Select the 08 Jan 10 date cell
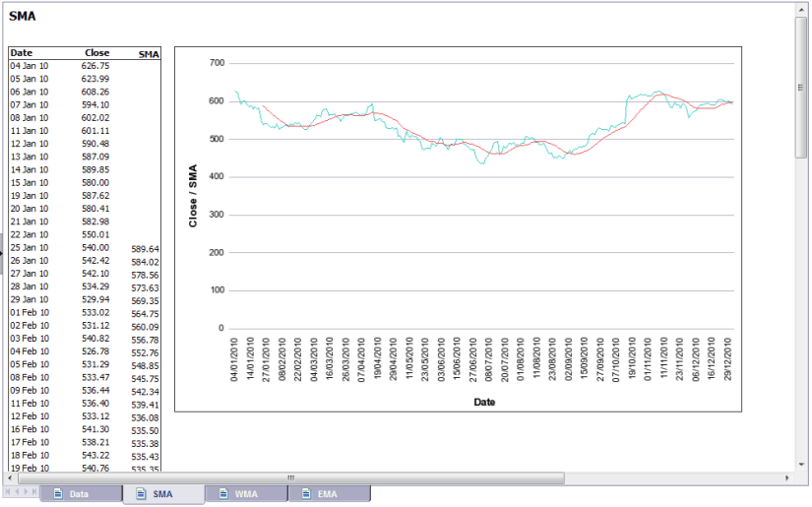 [30, 117]
